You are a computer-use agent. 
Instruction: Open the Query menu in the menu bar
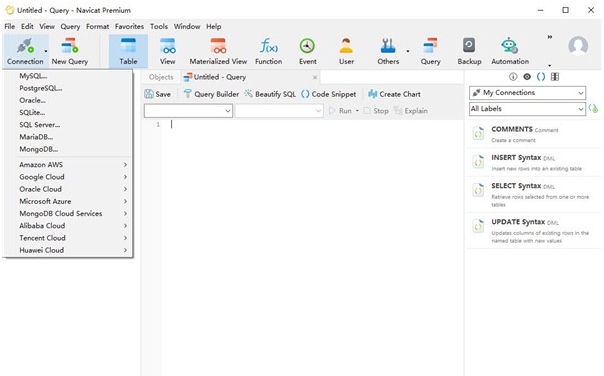[70, 27]
